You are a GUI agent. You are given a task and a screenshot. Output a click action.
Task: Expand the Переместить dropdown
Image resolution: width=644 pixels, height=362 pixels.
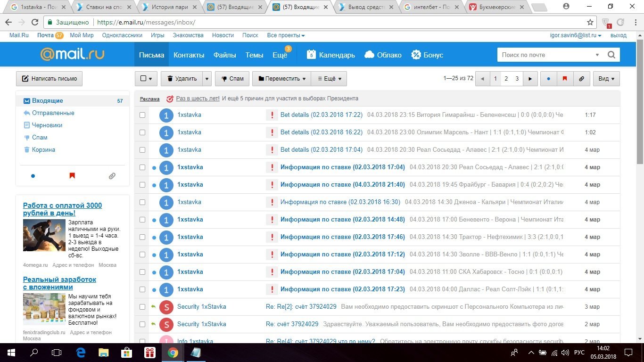click(281, 79)
